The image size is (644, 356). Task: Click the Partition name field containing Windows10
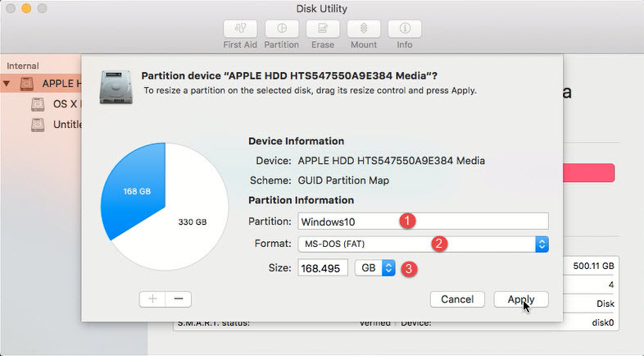(423, 221)
